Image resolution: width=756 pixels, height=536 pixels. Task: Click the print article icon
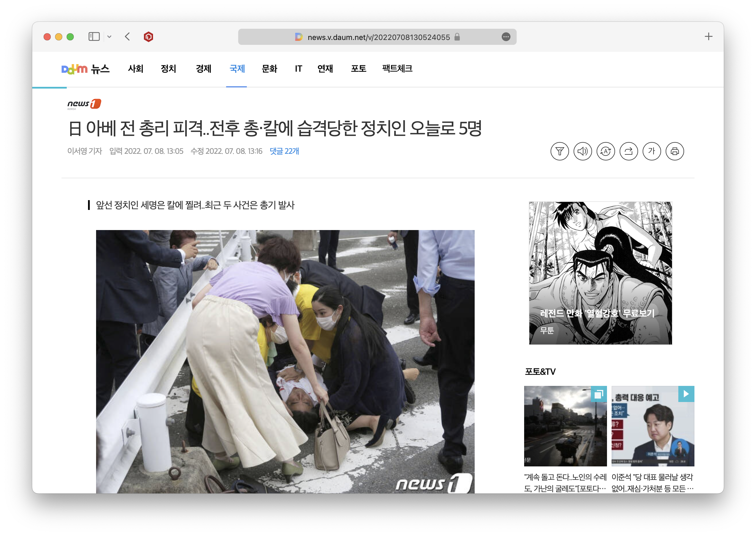(675, 151)
